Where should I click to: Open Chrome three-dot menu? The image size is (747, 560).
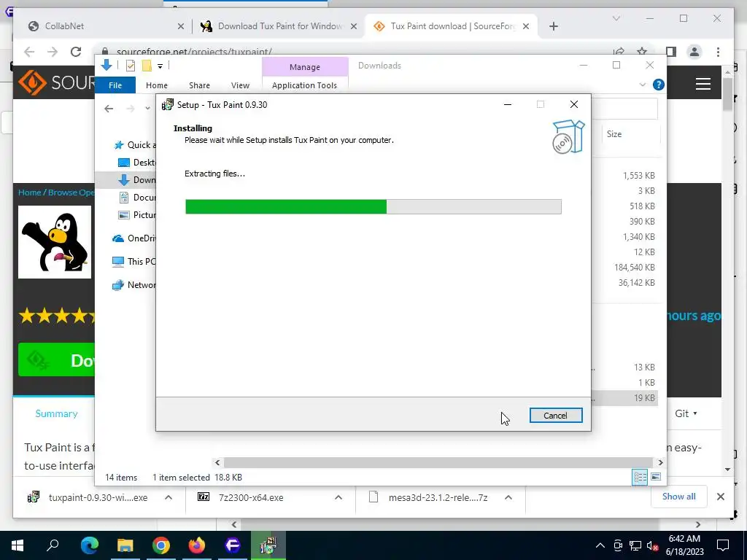click(718, 52)
